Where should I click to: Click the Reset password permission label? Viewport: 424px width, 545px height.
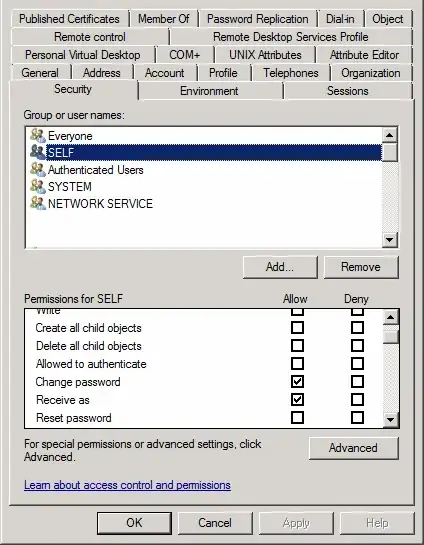click(74, 418)
